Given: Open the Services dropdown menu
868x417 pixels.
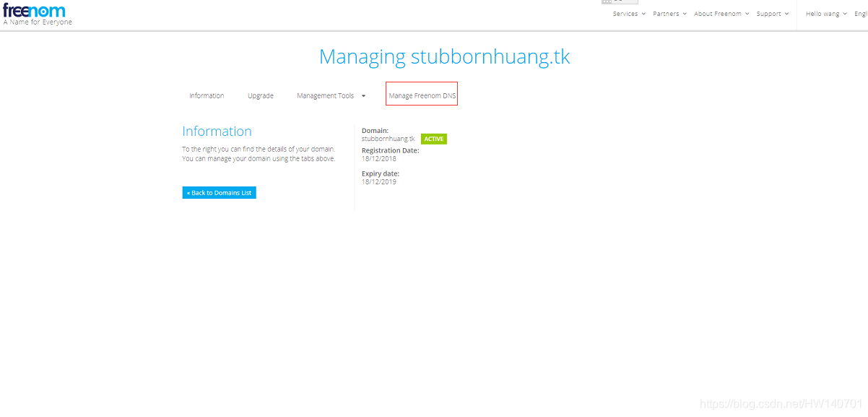Looking at the screenshot, I should click(x=629, y=14).
